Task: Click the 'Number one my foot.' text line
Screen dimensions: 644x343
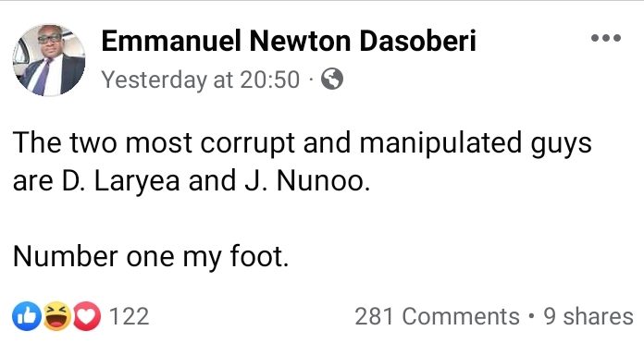Action: 151,256
